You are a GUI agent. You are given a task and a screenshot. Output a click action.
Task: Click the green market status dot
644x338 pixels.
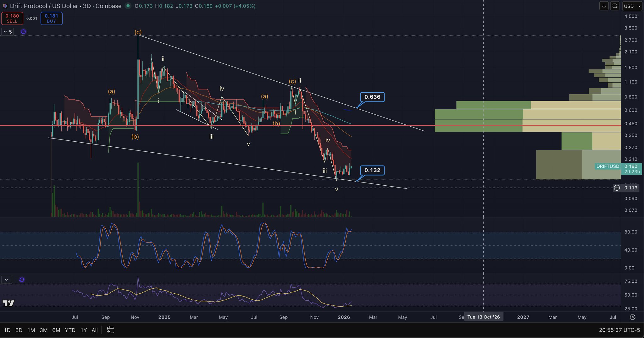pyautogui.click(x=128, y=6)
